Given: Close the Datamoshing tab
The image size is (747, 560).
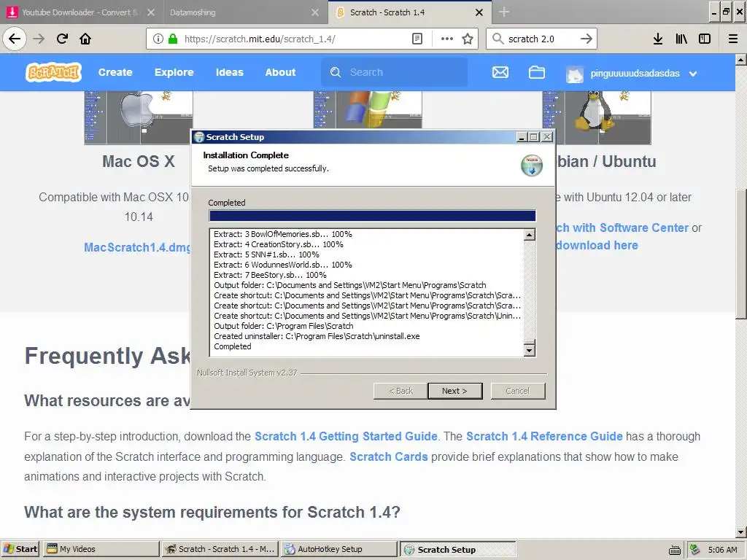Looking at the screenshot, I should tap(315, 12).
